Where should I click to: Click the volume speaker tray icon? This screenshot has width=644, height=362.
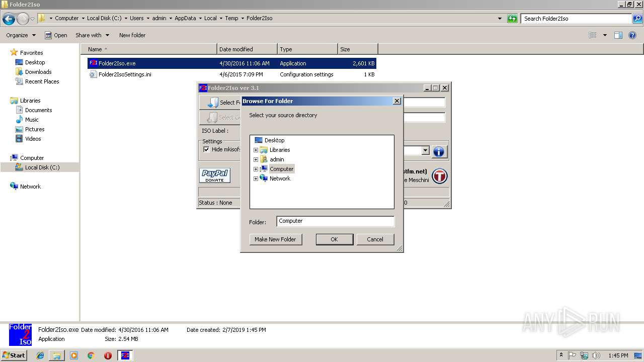click(596, 355)
